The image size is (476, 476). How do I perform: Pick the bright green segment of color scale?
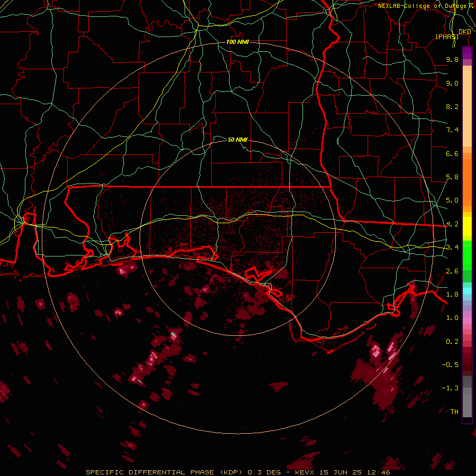tap(467, 255)
